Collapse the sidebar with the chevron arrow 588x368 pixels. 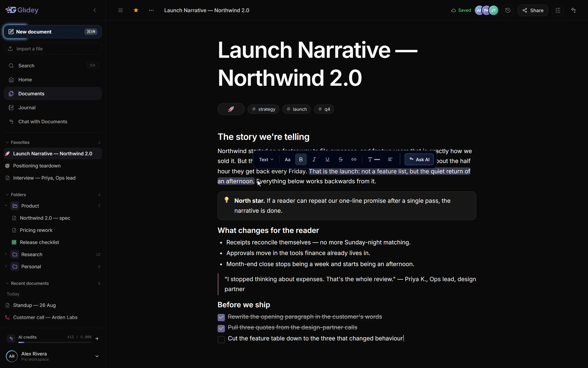(95, 10)
